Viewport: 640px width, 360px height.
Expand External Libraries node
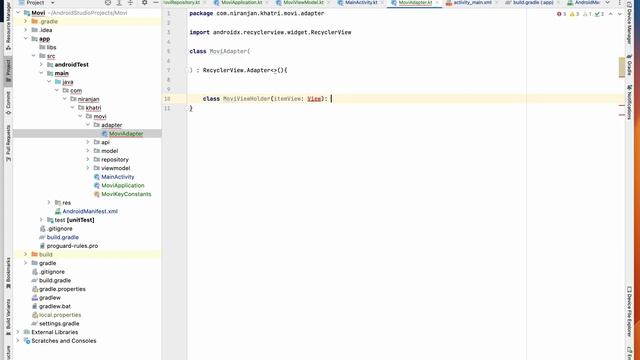pyautogui.click(x=18, y=332)
